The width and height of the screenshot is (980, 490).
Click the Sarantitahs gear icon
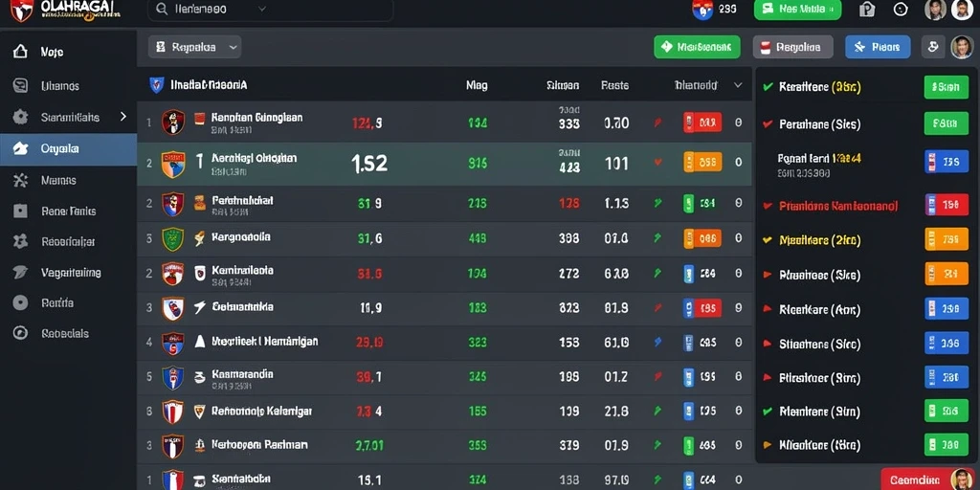pos(20,117)
